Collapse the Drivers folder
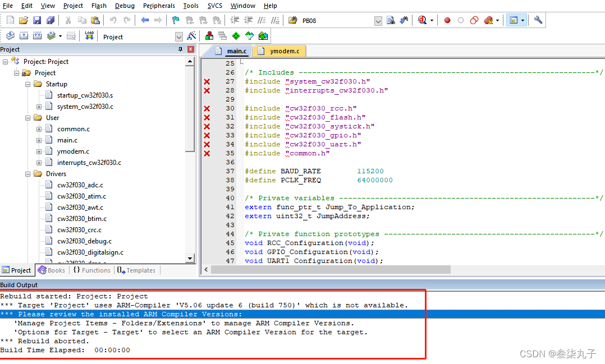 [x=27, y=174]
